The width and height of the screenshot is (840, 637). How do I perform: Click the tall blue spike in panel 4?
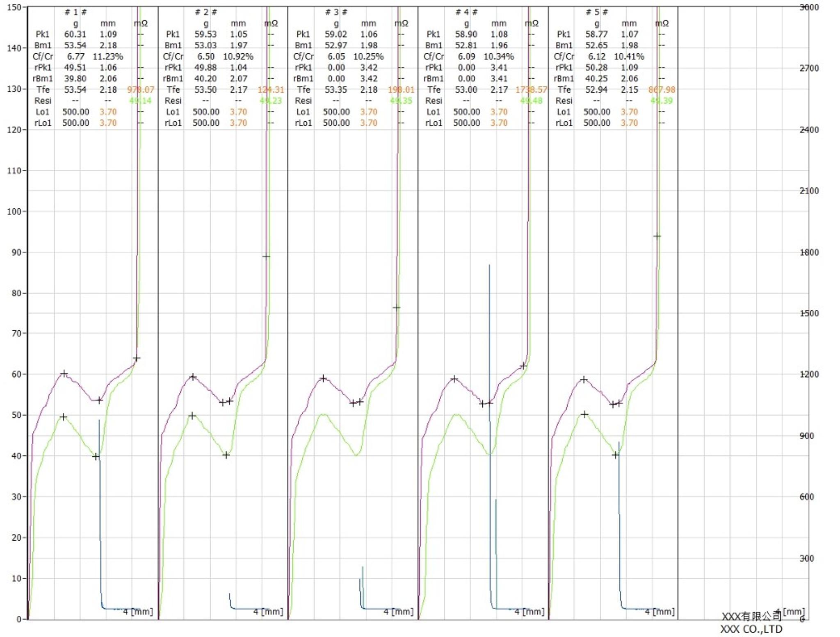click(x=489, y=328)
